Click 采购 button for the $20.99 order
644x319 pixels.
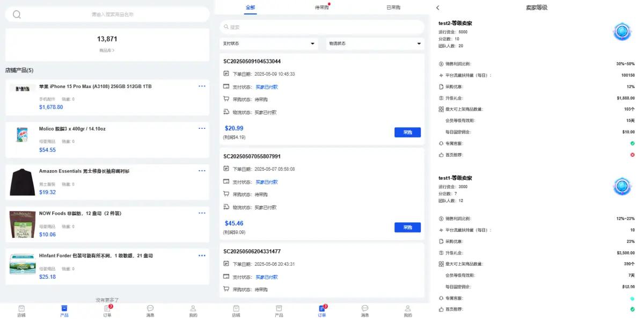pos(407,132)
